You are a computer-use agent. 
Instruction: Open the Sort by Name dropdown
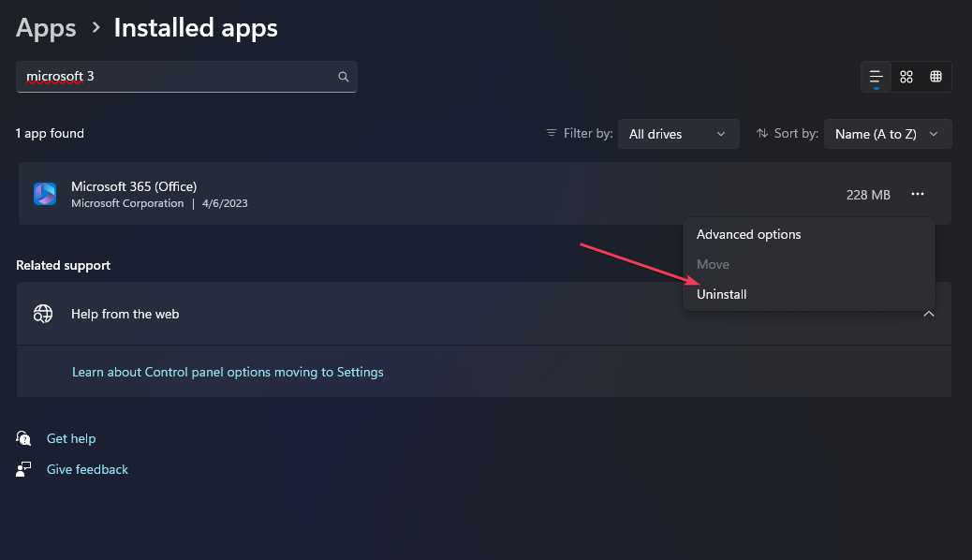[887, 134]
